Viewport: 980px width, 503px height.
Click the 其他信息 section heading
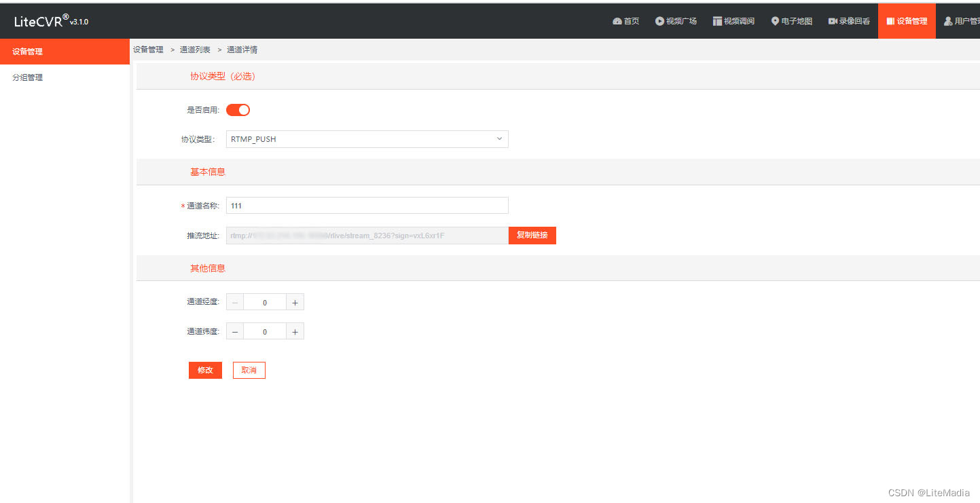208,268
